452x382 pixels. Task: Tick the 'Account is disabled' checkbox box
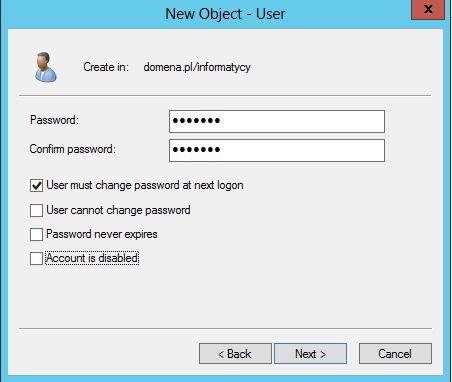coord(36,258)
